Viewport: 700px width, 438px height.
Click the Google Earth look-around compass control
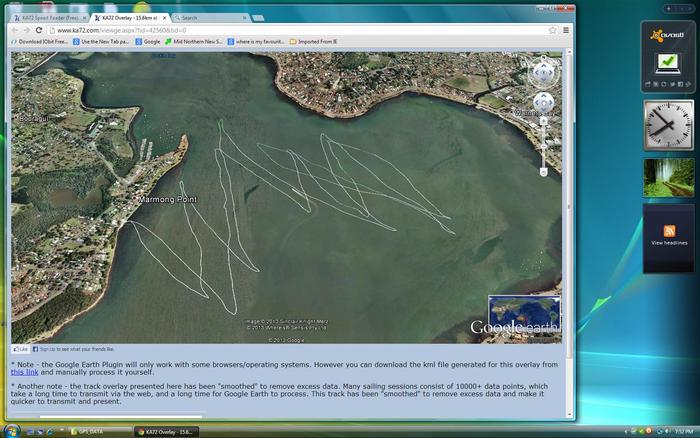[x=543, y=72]
